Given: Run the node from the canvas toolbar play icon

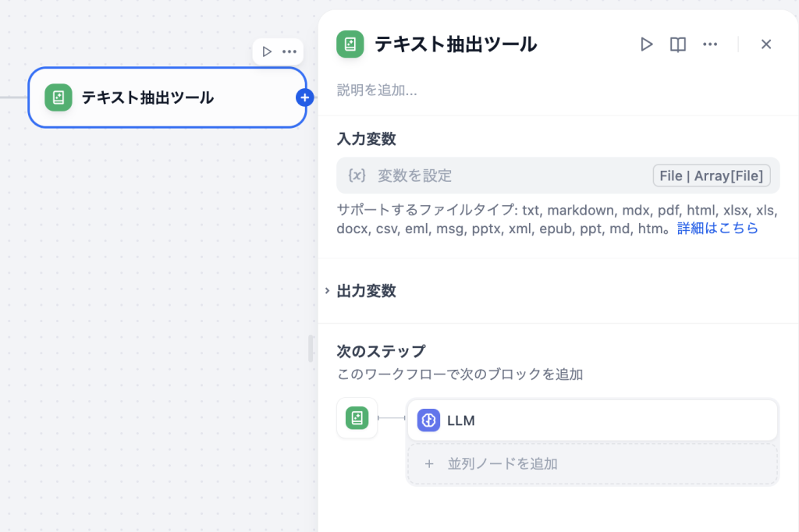Looking at the screenshot, I should pyautogui.click(x=267, y=51).
